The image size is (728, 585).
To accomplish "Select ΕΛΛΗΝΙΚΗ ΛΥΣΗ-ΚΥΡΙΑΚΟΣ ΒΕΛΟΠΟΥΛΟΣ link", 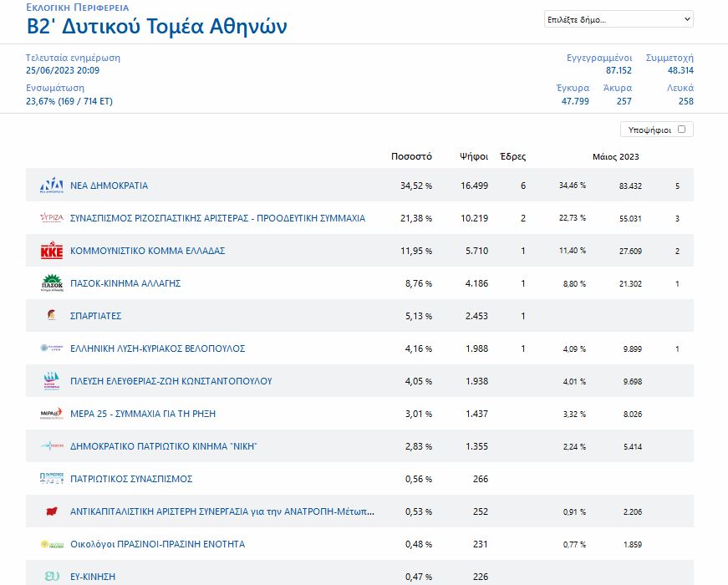I will point(157,348).
